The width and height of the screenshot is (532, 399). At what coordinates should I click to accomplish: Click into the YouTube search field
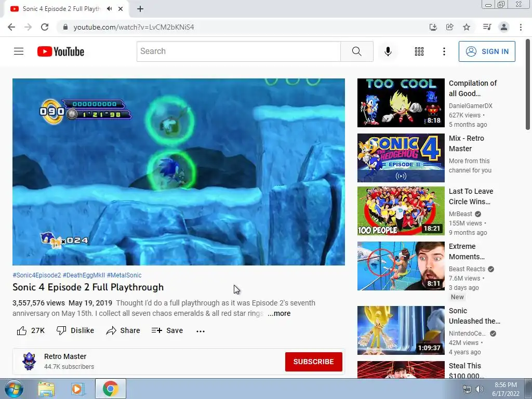pos(238,51)
